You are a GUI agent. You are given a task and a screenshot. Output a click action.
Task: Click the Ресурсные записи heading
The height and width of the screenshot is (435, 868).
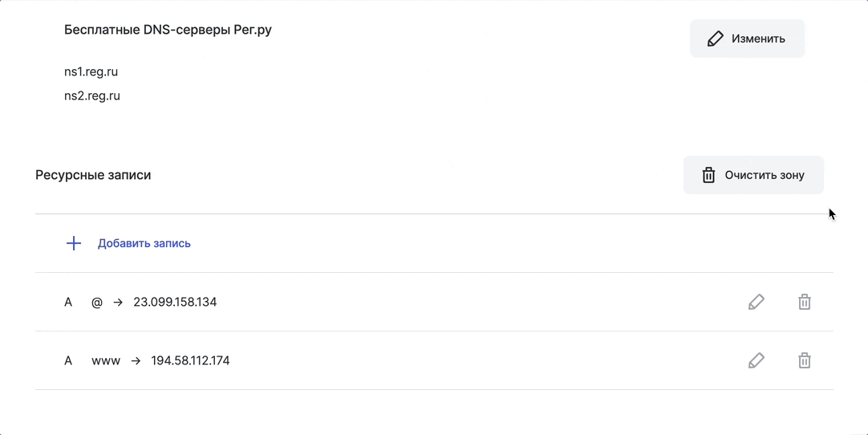[x=93, y=176]
